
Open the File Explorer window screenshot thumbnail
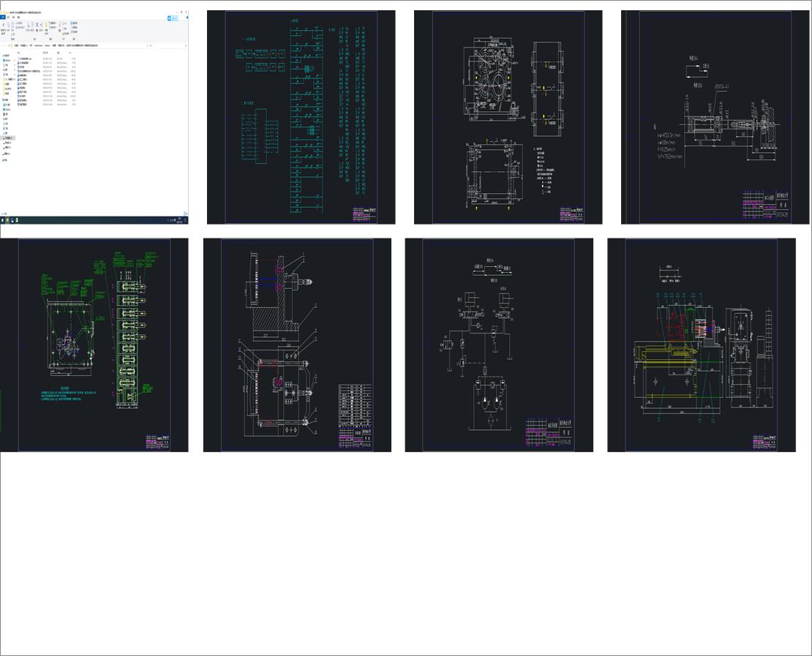(x=94, y=117)
